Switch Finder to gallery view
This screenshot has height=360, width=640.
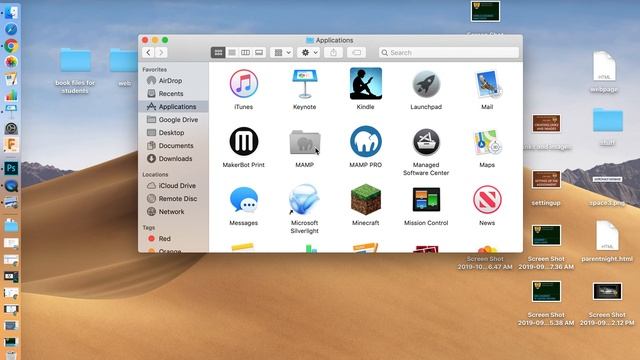click(259, 52)
